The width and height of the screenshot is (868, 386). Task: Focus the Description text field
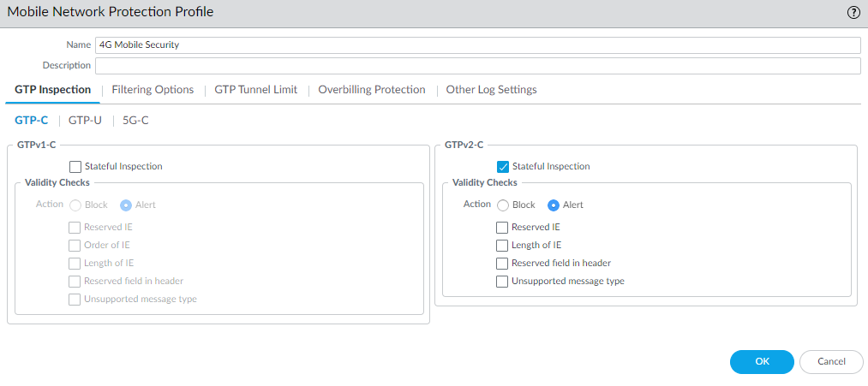coord(477,66)
